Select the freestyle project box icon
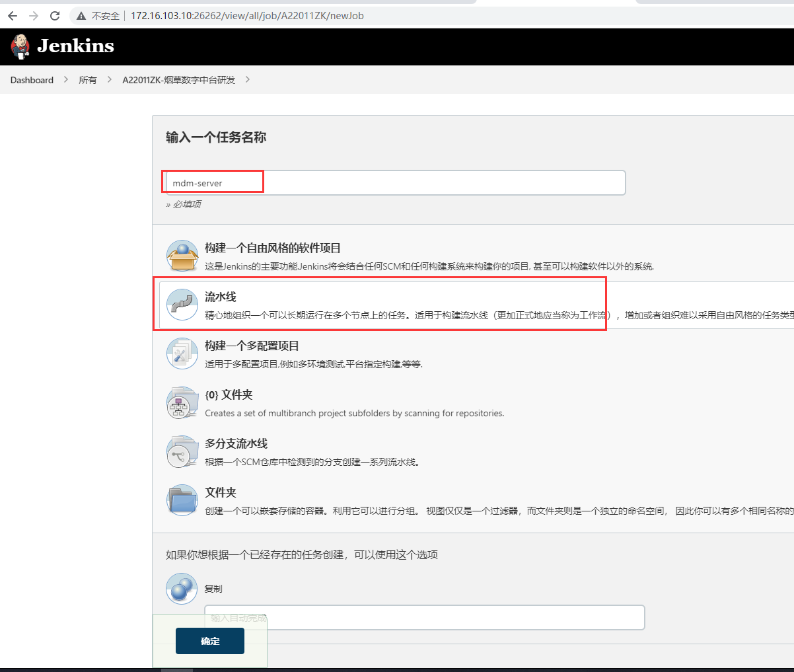 point(182,256)
